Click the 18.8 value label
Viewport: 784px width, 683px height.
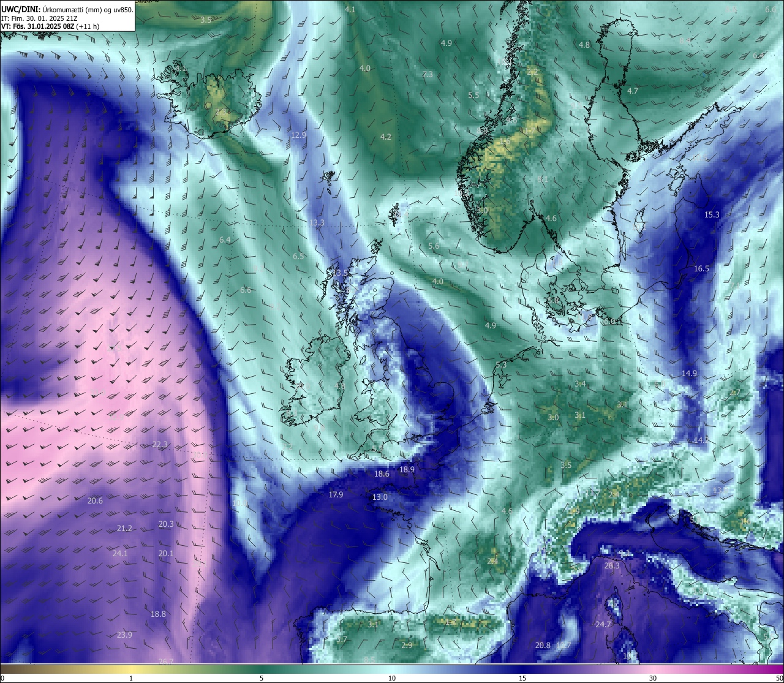158,614
